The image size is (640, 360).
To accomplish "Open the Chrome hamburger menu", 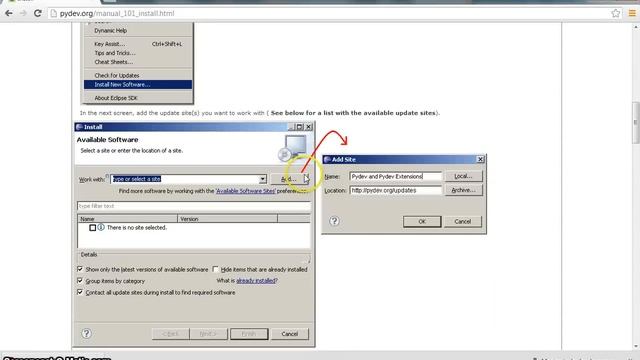I will click(x=632, y=13).
